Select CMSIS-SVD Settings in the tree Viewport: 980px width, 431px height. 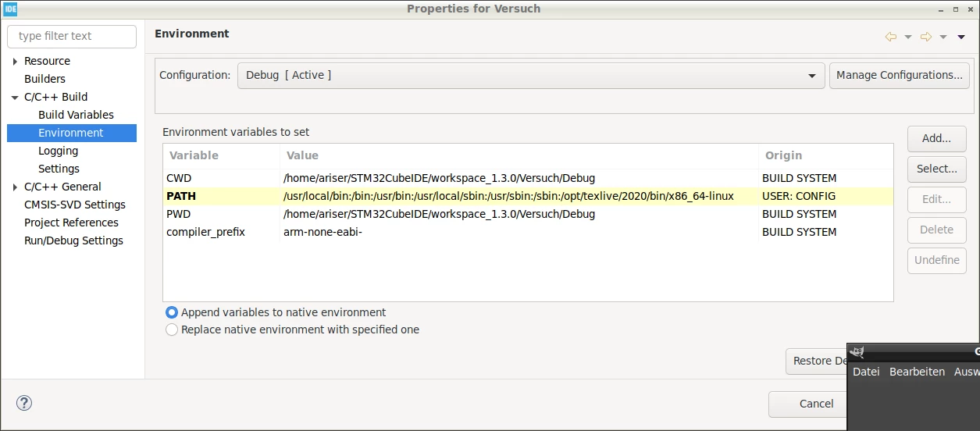75,205
